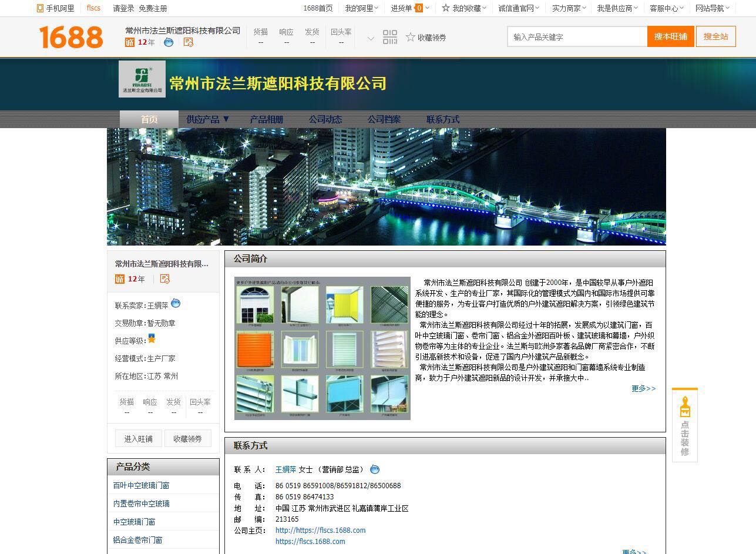Click company name in top header
This screenshot has width=756, height=554.
(x=183, y=31)
